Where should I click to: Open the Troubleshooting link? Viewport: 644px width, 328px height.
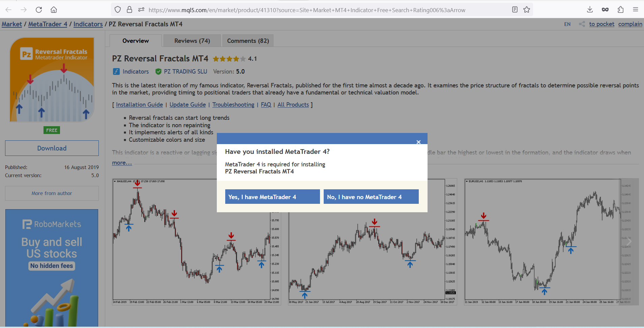point(233,105)
